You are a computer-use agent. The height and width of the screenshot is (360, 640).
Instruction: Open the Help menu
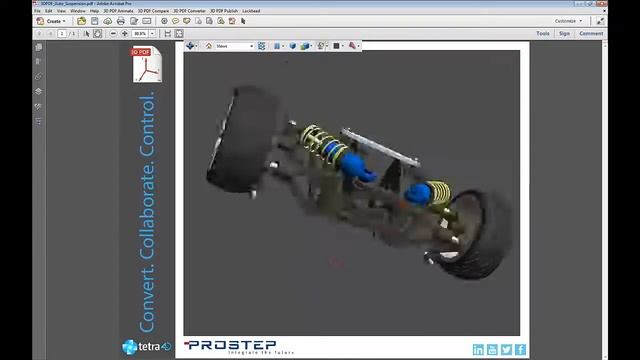pos(94,11)
